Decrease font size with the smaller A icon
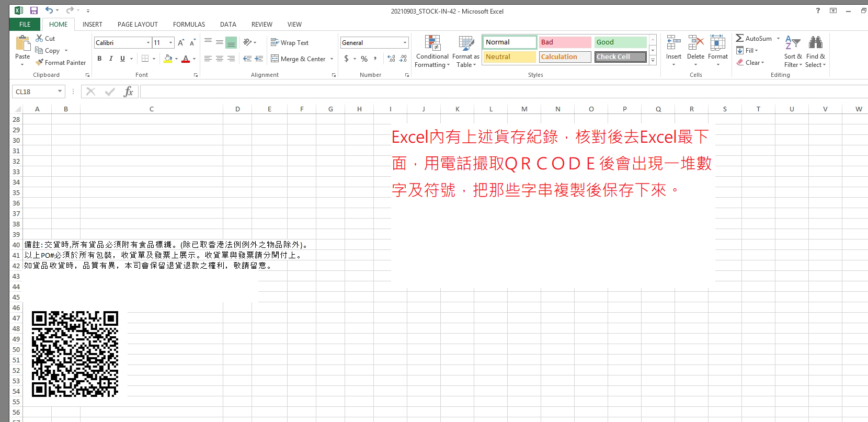Image resolution: width=868 pixels, height=422 pixels. point(192,42)
